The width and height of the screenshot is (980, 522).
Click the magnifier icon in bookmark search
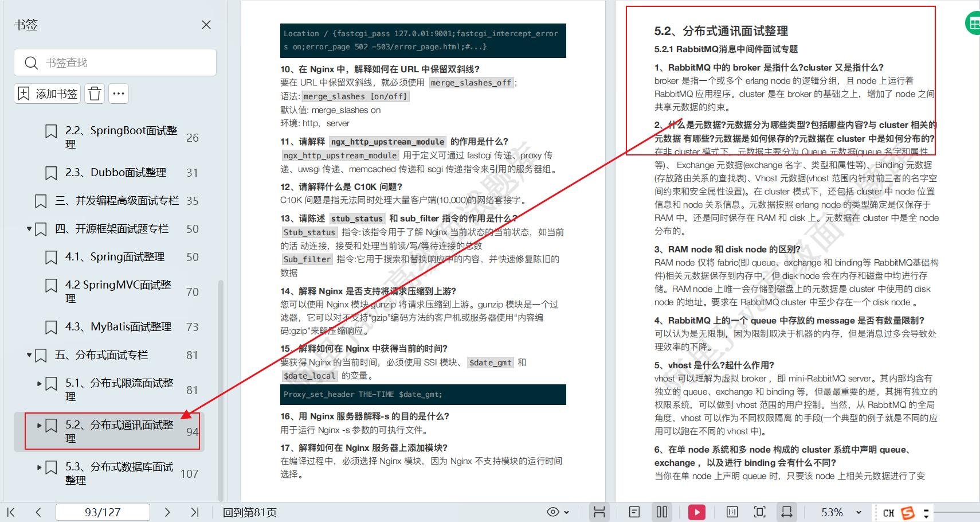(x=32, y=63)
